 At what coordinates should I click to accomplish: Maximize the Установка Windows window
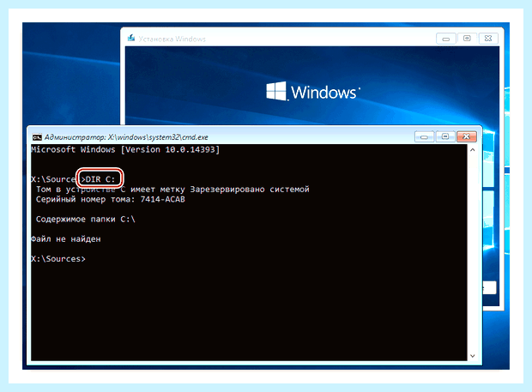(467, 39)
